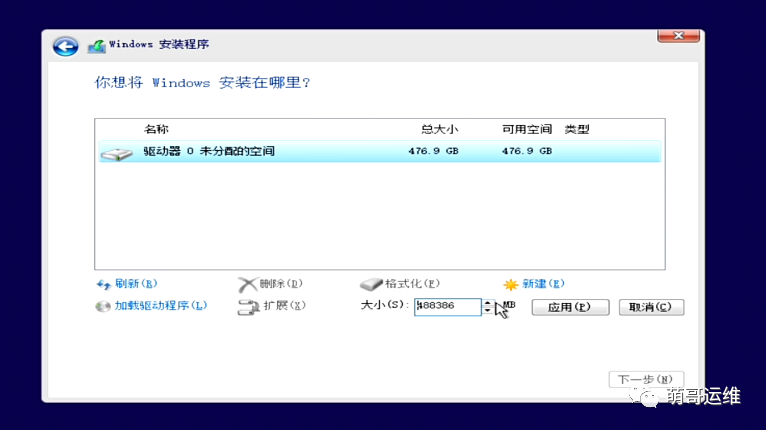766x430 pixels.
Task: Focus the size field showing 488386
Action: (x=447, y=307)
